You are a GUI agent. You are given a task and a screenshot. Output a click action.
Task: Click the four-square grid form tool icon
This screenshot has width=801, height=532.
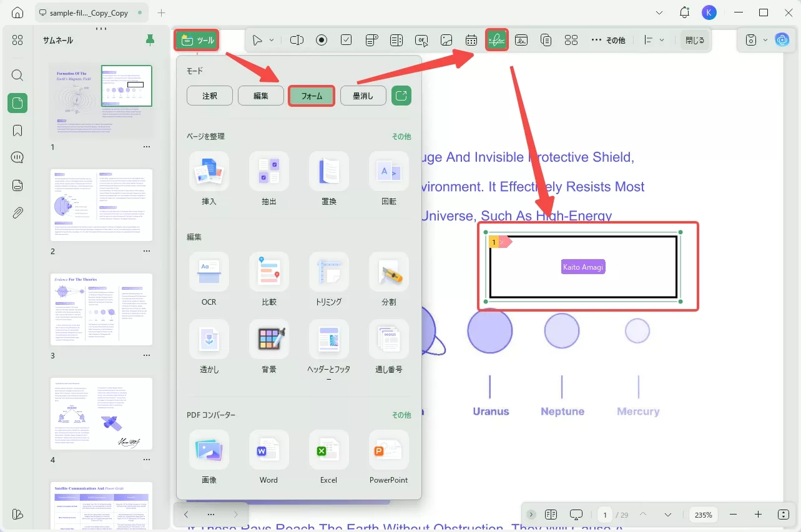[x=571, y=40]
